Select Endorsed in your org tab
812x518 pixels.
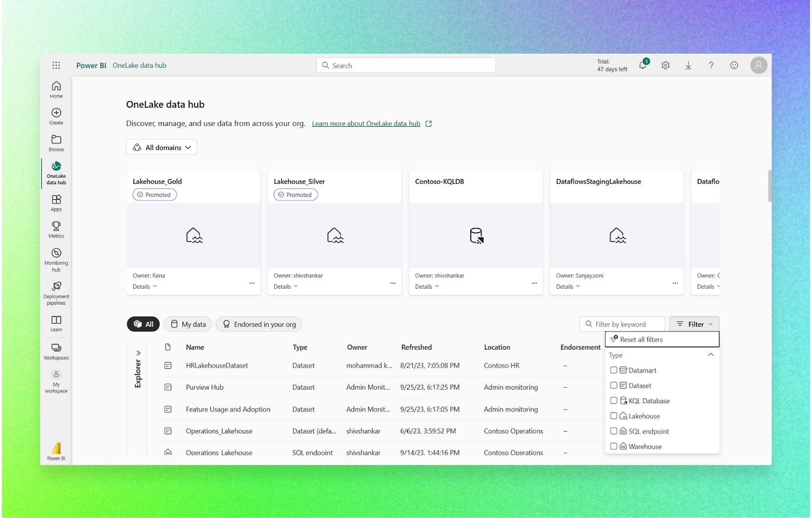coord(259,324)
